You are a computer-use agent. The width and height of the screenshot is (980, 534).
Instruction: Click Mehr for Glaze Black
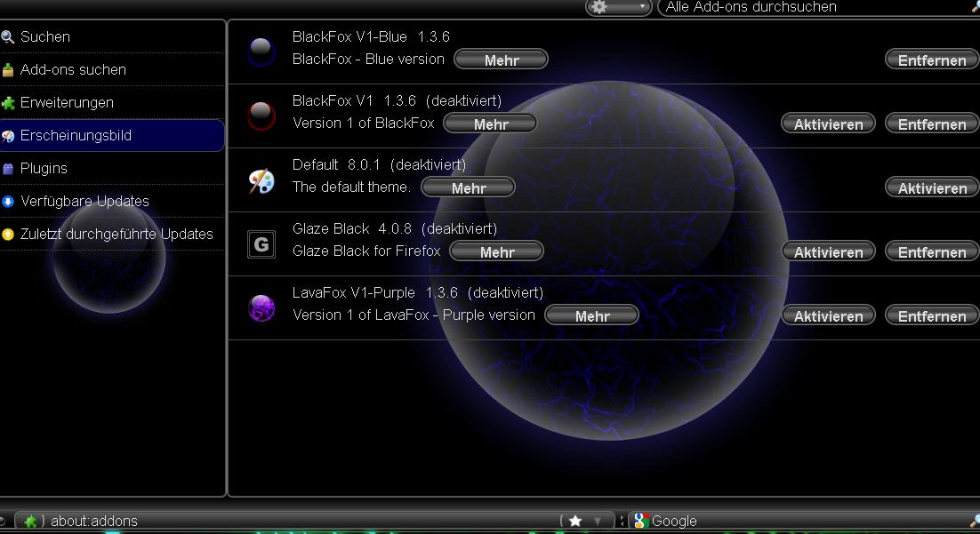pos(497,251)
